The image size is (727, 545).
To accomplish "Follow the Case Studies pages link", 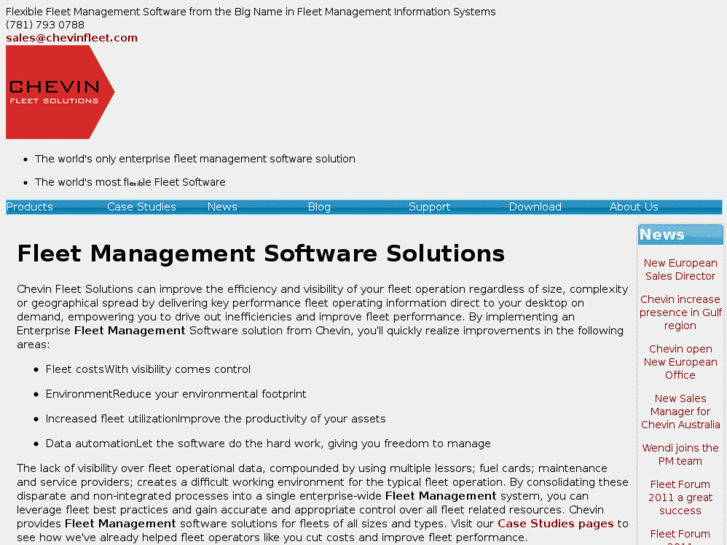I will tap(555, 524).
